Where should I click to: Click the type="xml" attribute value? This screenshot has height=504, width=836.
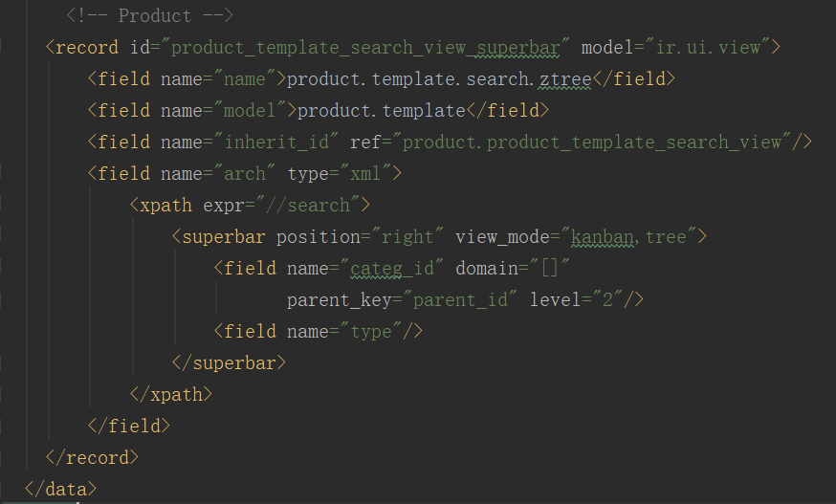click(x=365, y=173)
